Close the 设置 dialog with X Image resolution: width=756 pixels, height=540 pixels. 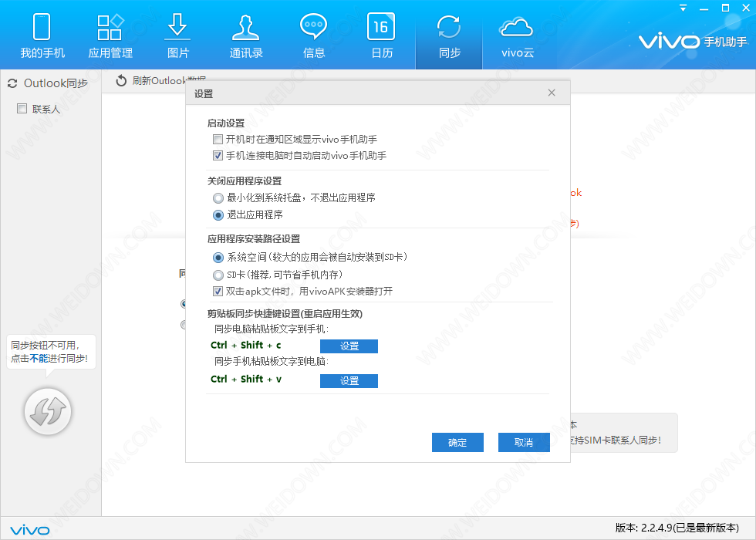552,93
